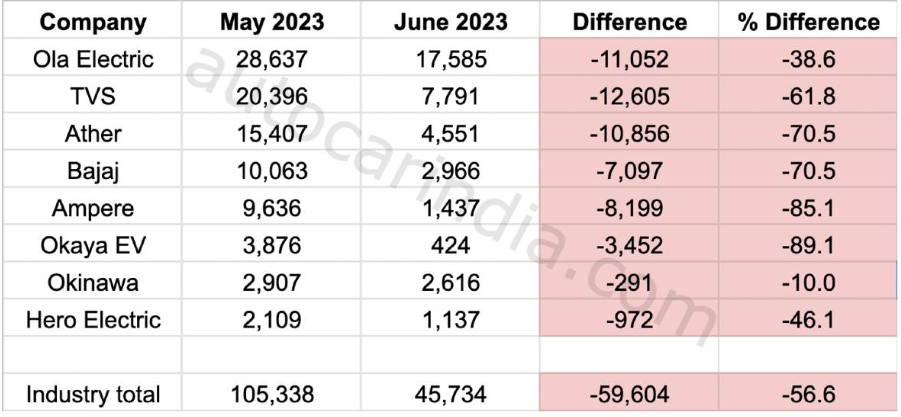The width and height of the screenshot is (901, 417).
Task: Select the Ola Electric company cell
Action: coord(93,59)
